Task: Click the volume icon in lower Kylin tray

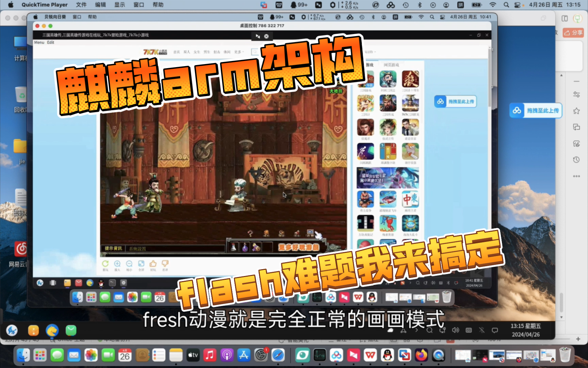Action: point(455,330)
